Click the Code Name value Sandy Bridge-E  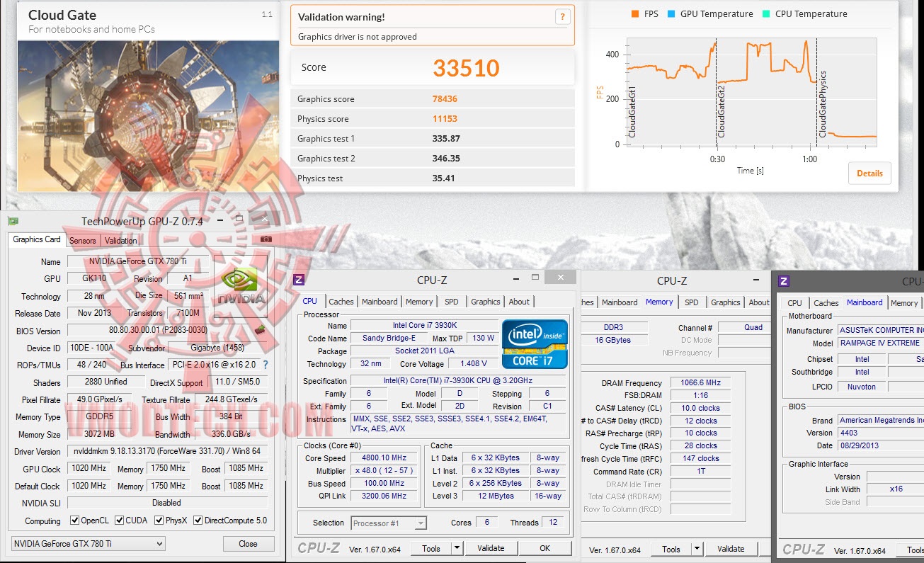389,338
